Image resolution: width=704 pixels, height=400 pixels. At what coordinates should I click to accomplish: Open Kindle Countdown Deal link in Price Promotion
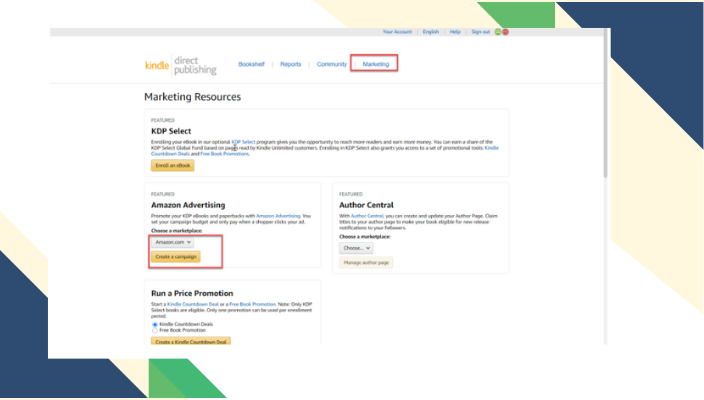point(193,304)
